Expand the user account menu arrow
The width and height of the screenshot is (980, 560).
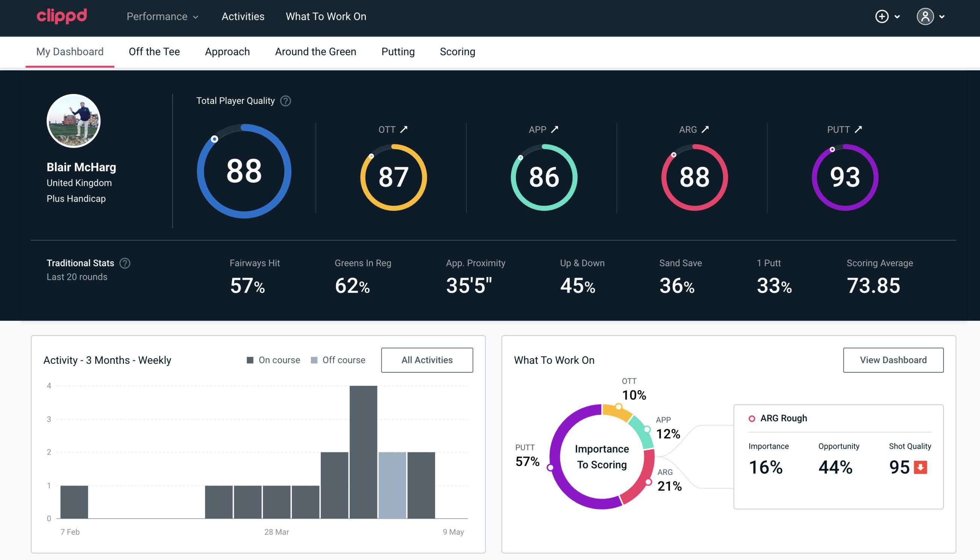(942, 17)
